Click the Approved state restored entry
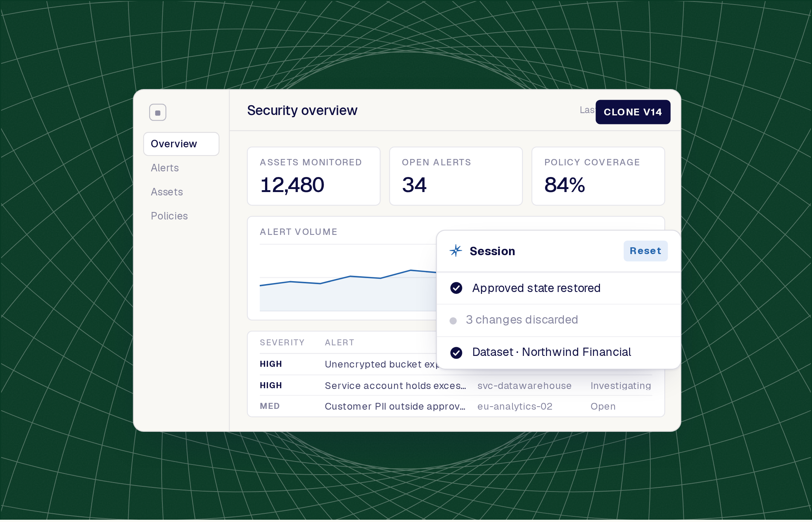This screenshot has width=812, height=522. coord(559,288)
